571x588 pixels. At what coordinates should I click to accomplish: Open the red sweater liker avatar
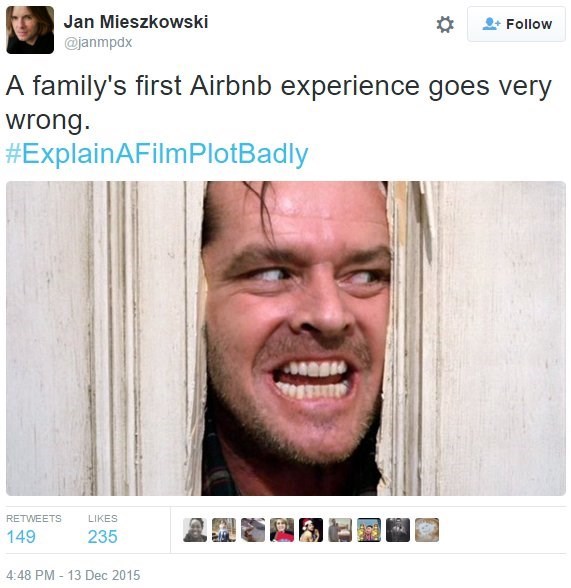(x=282, y=530)
